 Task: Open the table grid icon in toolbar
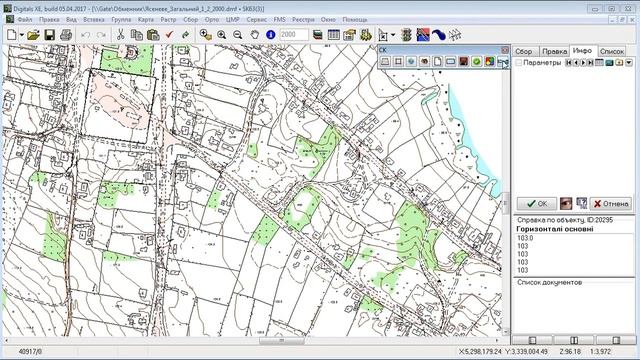tap(333, 35)
